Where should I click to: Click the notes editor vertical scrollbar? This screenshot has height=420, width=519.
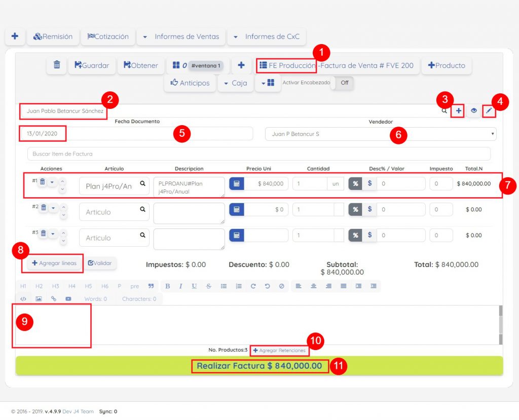coord(501,324)
